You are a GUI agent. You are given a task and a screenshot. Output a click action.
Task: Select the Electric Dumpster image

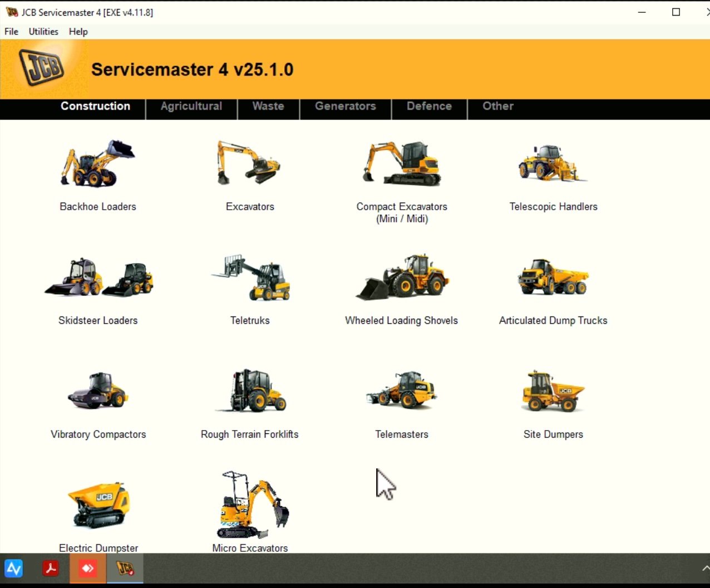(98, 505)
